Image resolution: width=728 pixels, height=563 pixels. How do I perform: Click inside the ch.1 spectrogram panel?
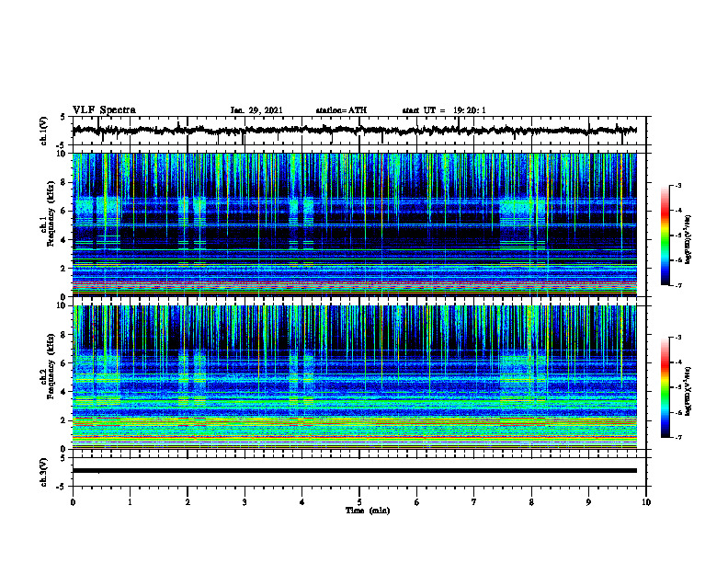(354, 224)
